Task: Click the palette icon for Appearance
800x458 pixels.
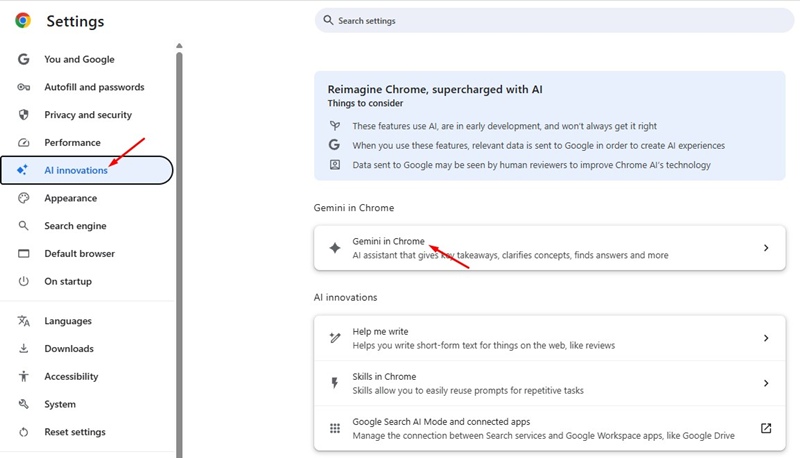Action: tap(23, 198)
